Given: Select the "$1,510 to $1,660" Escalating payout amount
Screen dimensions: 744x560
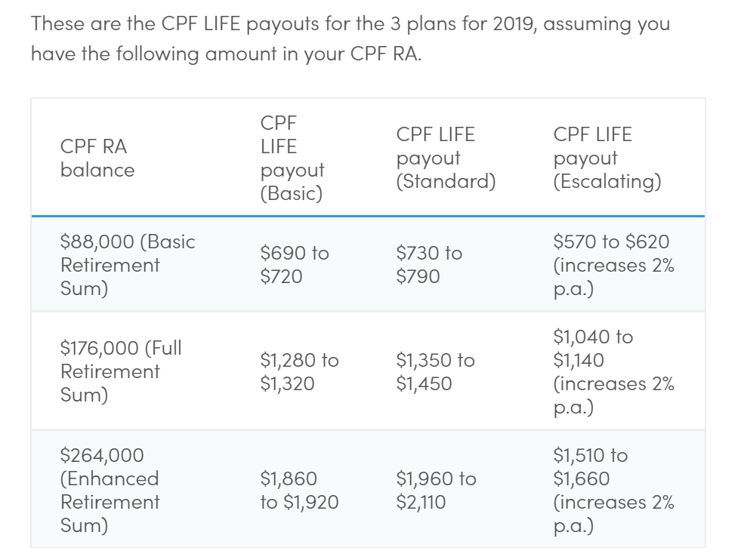Looking at the screenshot, I should 590,467.
